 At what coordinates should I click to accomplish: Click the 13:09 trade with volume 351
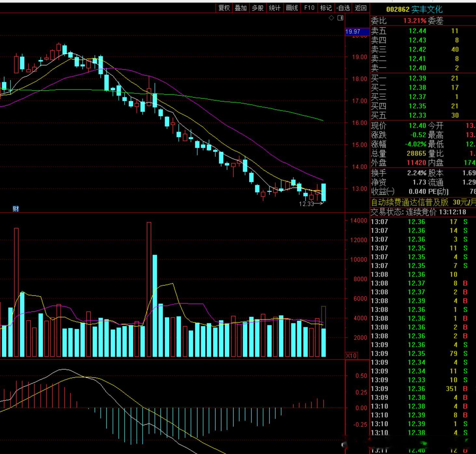[x=423, y=389]
